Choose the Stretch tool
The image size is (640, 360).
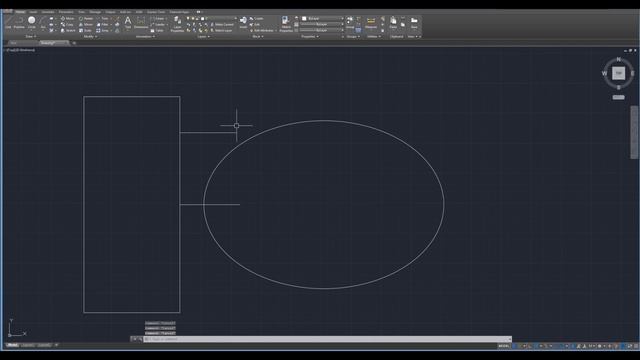pos(68,30)
